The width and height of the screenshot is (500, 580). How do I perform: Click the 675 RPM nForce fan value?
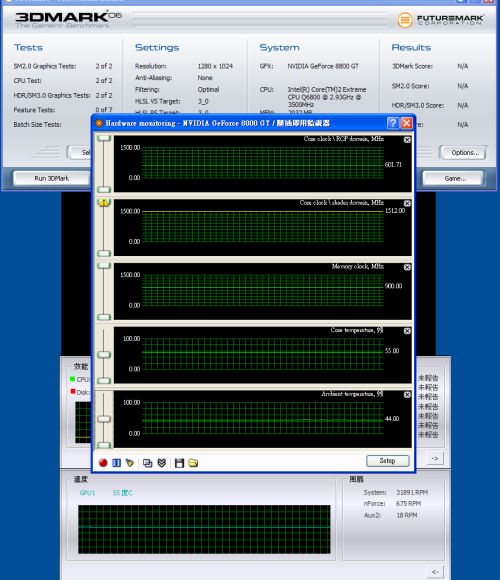coord(408,503)
